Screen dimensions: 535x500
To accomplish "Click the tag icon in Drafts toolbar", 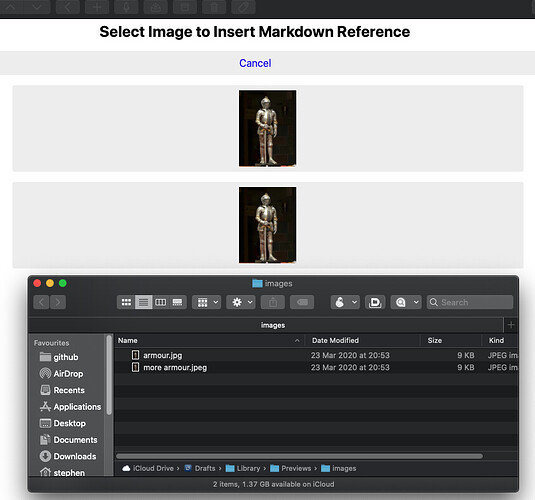I will click(243, 7).
